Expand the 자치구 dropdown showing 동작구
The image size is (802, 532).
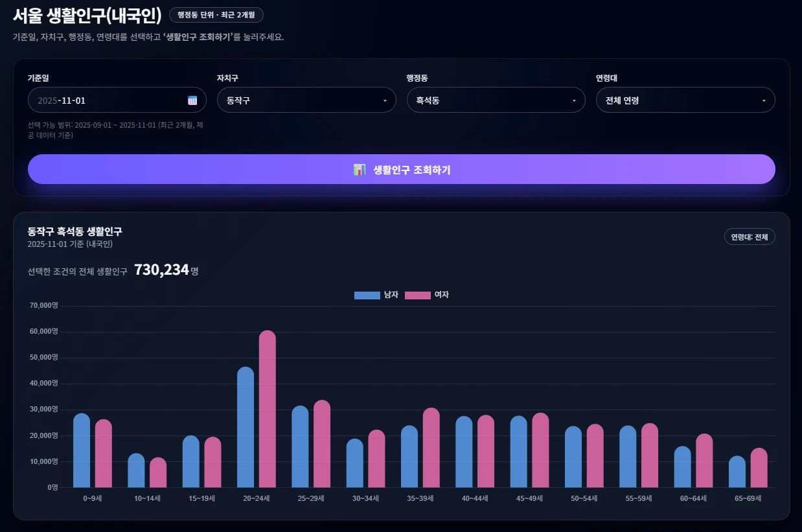coord(306,100)
